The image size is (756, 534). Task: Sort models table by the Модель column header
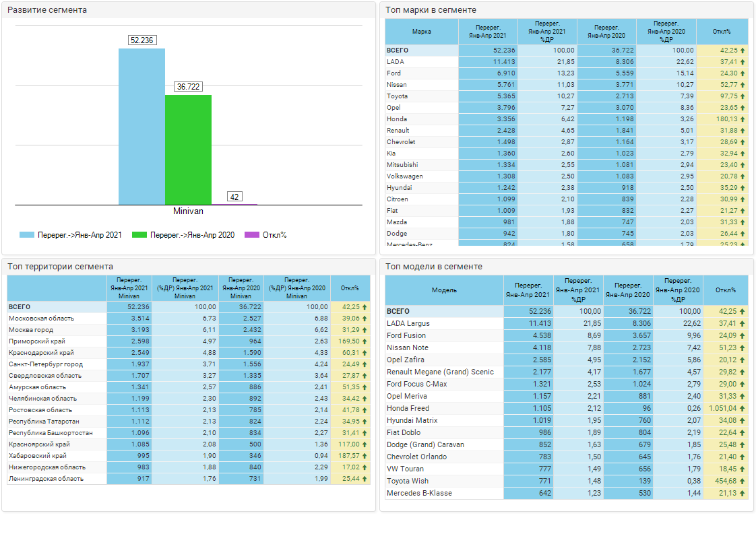point(444,290)
